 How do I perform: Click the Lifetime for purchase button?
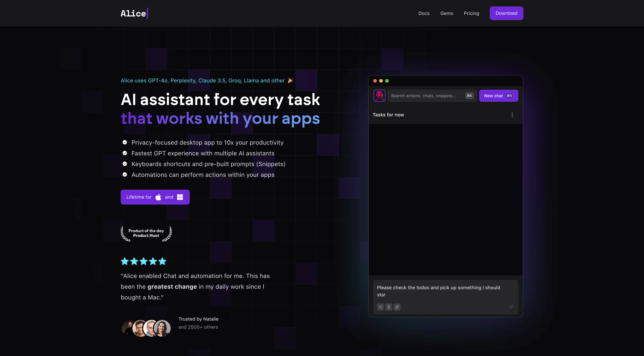tap(155, 197)
